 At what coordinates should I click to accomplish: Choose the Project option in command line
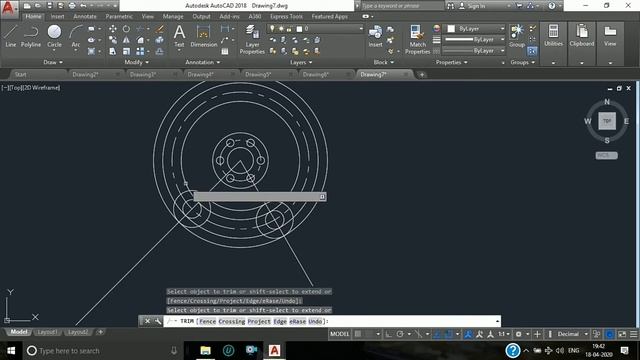(x=259, y=322)
